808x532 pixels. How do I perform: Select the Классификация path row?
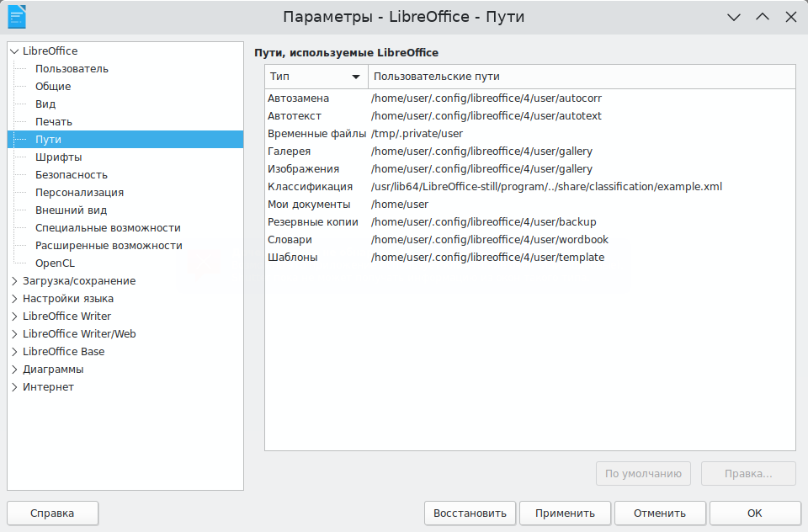530,187
